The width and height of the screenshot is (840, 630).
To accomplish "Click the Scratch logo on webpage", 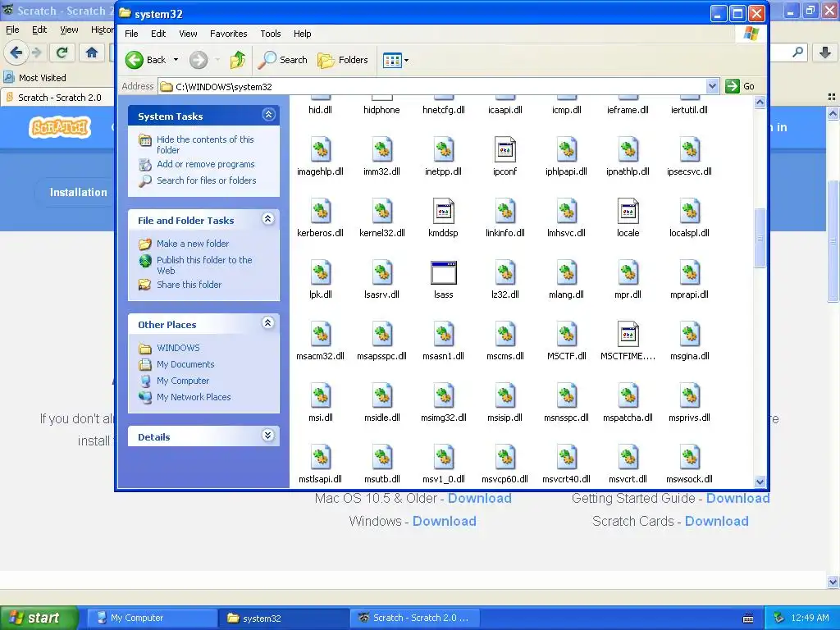I will [x=60, y=127].
